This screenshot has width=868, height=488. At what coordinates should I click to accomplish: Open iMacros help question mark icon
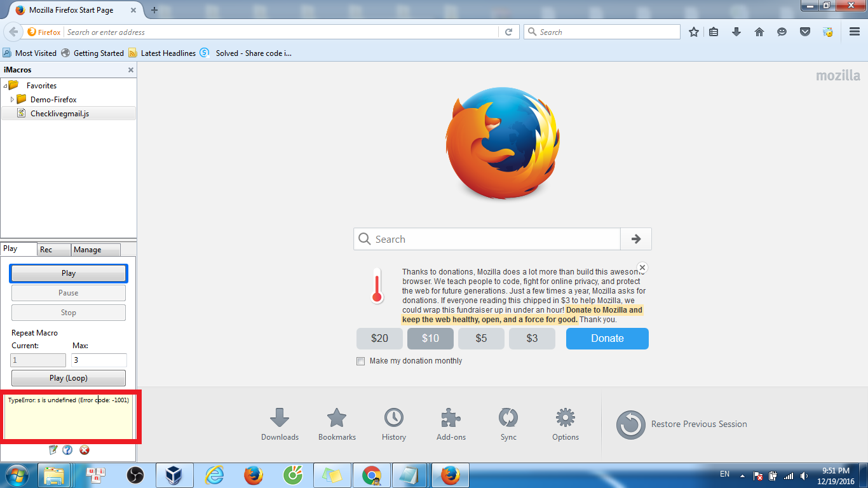[67, 450]
